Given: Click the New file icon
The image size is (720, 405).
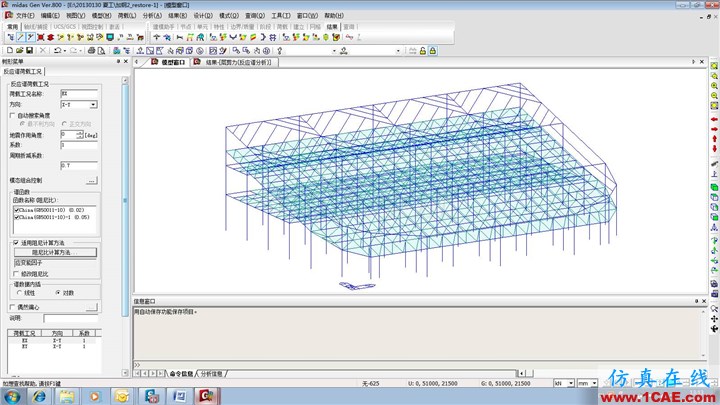Looking at the screenshot, I should 10,51.
